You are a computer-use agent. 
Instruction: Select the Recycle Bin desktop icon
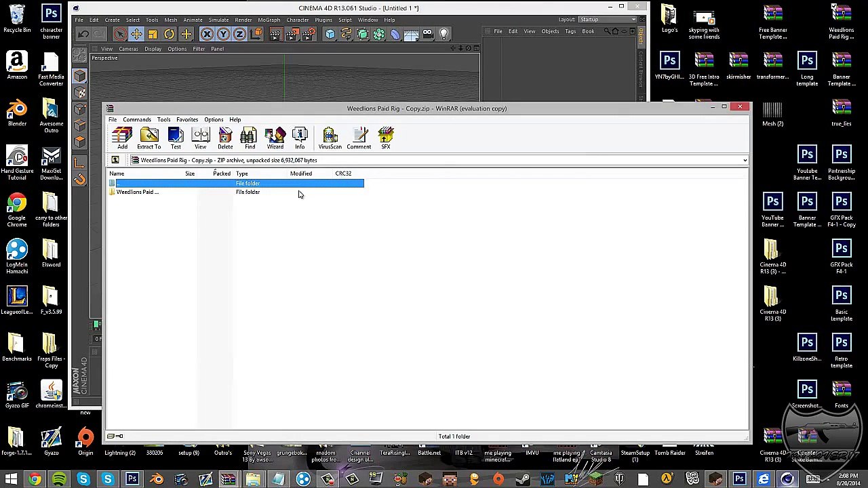[x=17, y=20]
